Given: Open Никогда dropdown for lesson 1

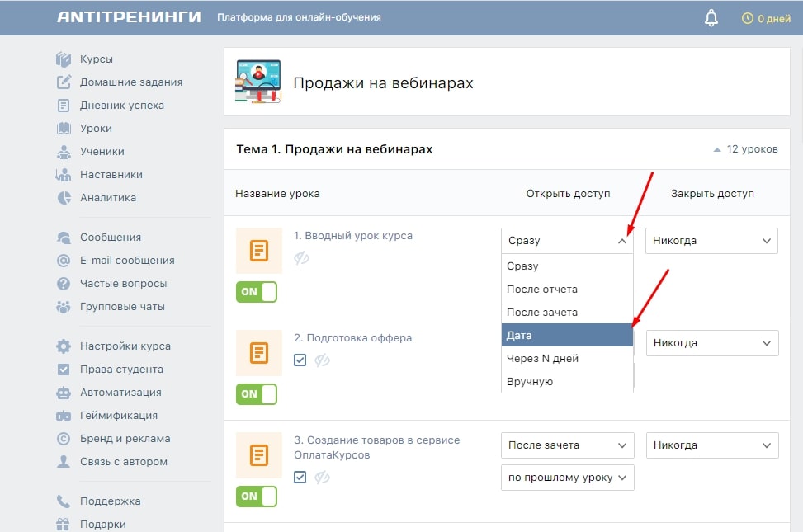Looking at the screenshot, I should 712,241.
